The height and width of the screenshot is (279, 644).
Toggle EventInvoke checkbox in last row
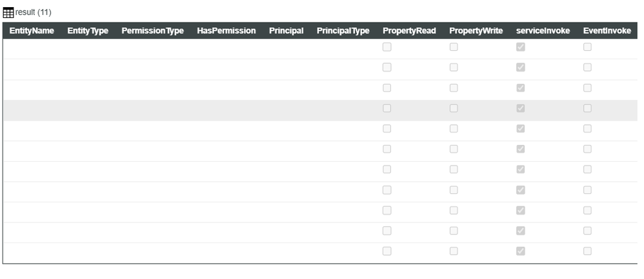click(587, 251)
